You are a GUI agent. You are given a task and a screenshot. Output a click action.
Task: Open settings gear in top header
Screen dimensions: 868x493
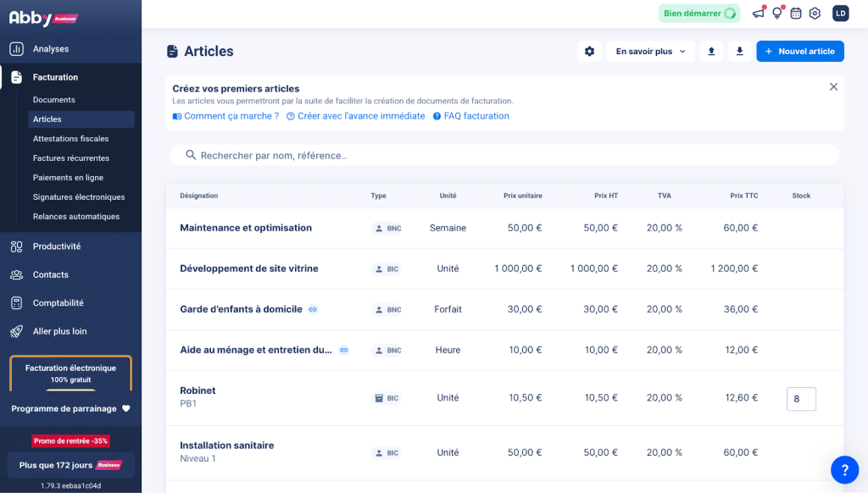[815, 14]
